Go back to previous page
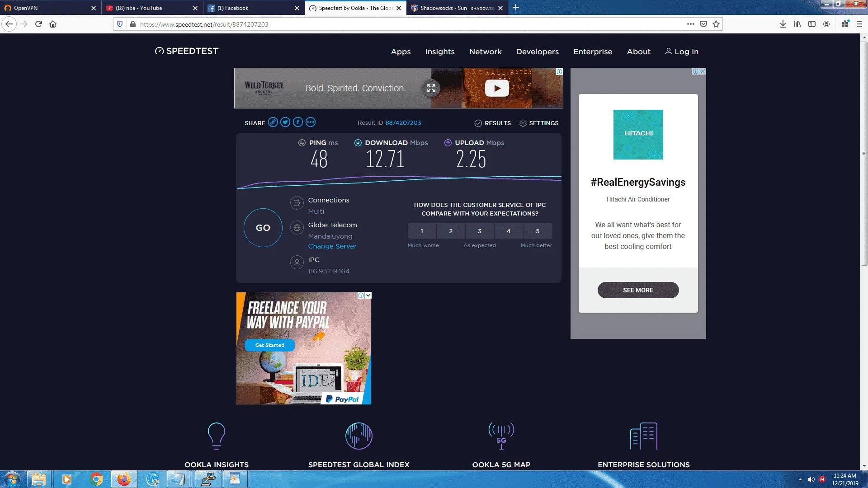 coord(9,24)
